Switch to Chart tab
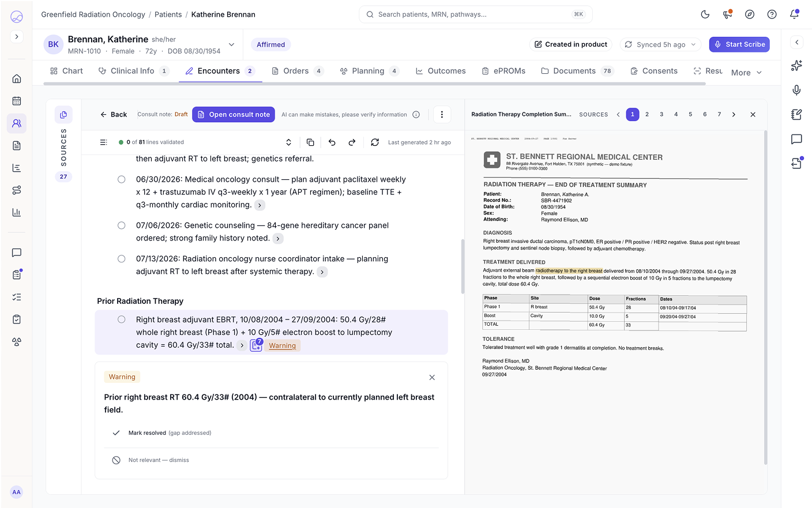The width and height of the screenshot is (812, 508). (x=66, y=71)
